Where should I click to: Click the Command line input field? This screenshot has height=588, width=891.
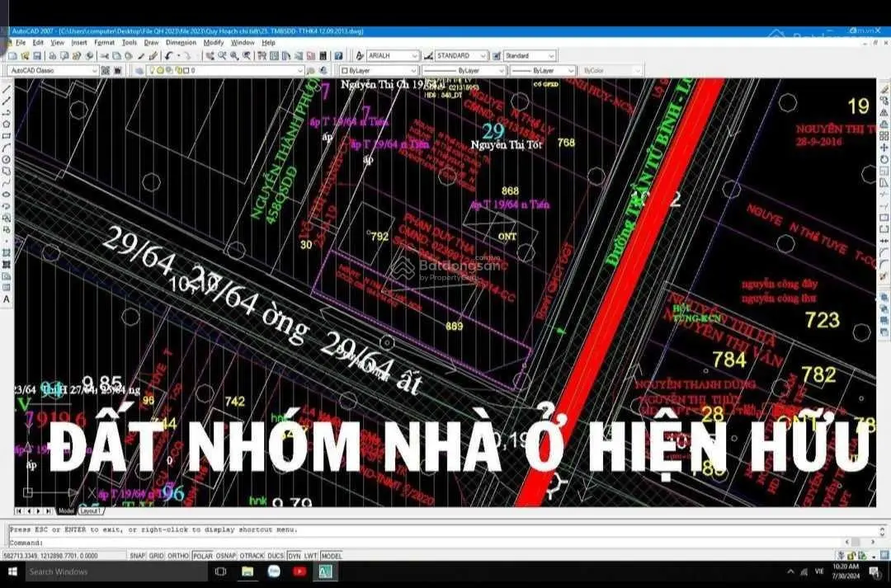coord(427,543)
